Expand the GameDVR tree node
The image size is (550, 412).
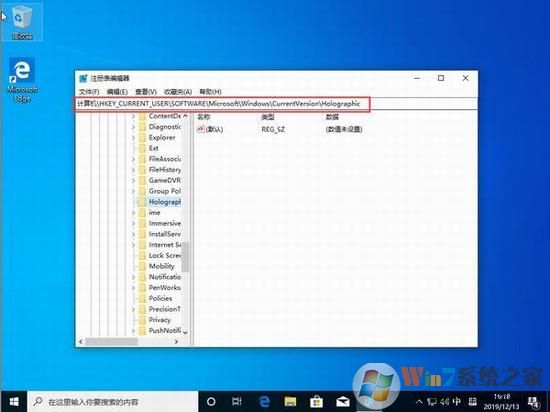(133, 181)
